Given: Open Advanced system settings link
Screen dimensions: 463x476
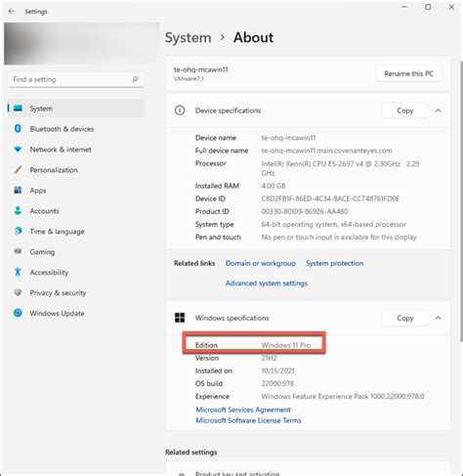Looking at the screenshot, I should 267,283.
